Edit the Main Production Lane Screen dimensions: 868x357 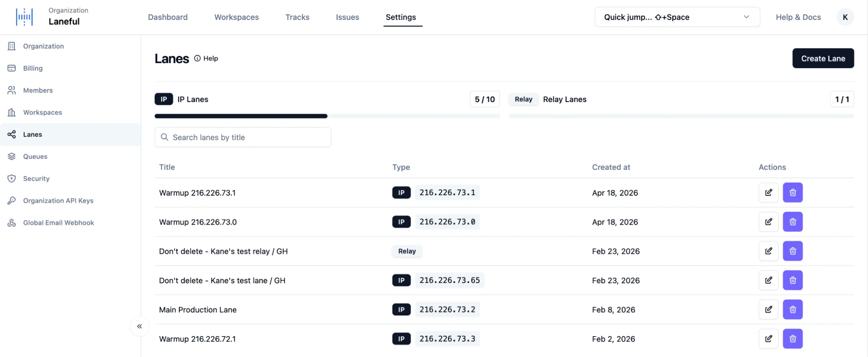pos(768,310)
